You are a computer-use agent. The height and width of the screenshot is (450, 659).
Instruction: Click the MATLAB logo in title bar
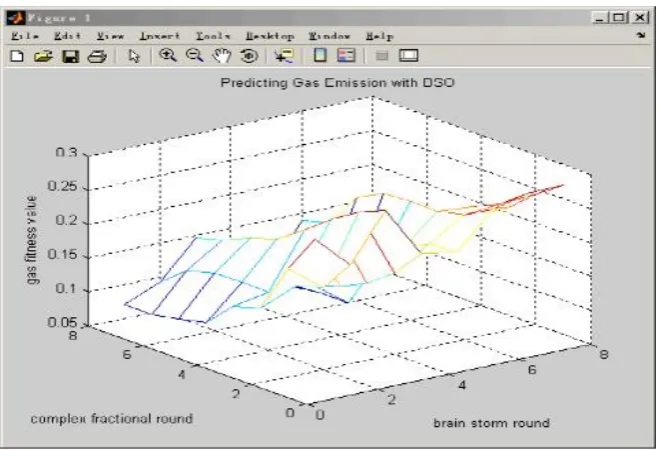15,18
